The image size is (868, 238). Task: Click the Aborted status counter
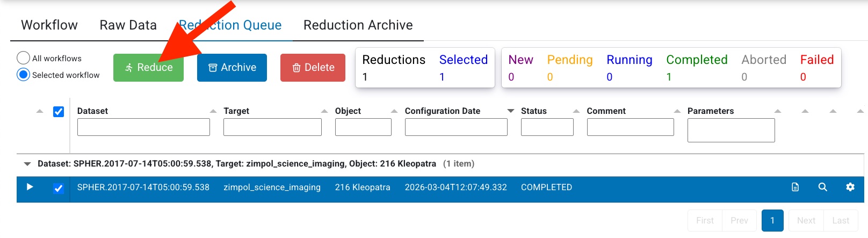764,68
